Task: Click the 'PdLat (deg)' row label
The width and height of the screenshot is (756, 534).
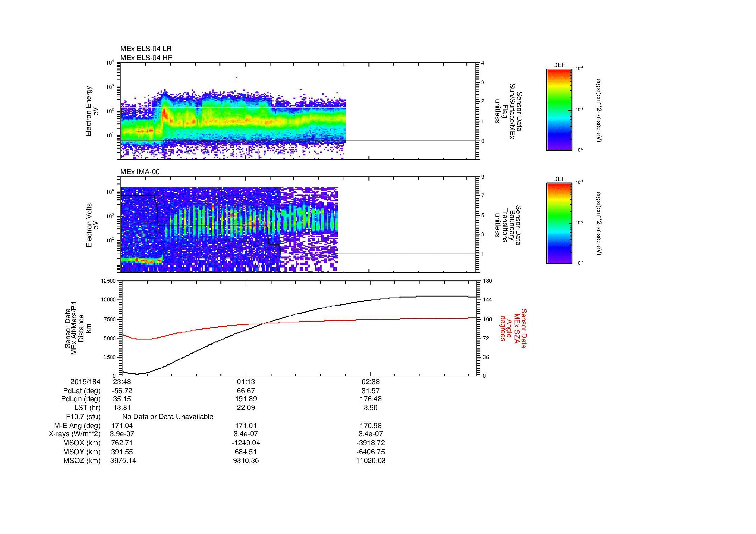Action: coord(82,391)
